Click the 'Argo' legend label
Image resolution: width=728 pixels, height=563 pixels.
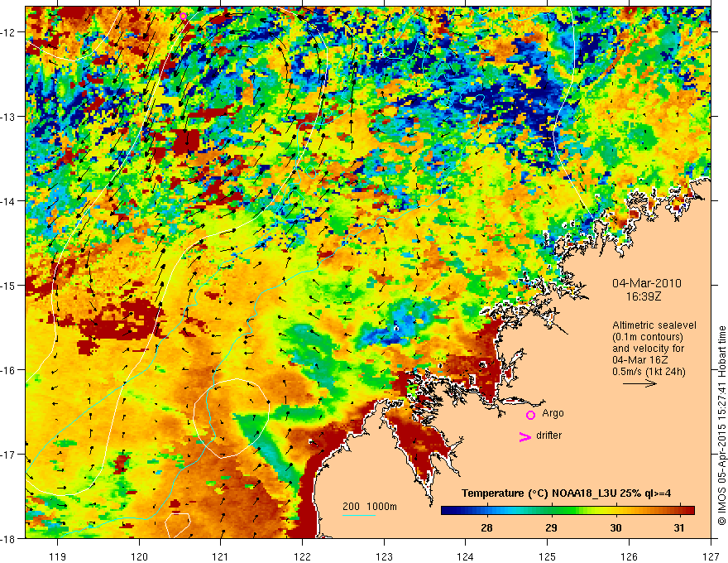553,413
